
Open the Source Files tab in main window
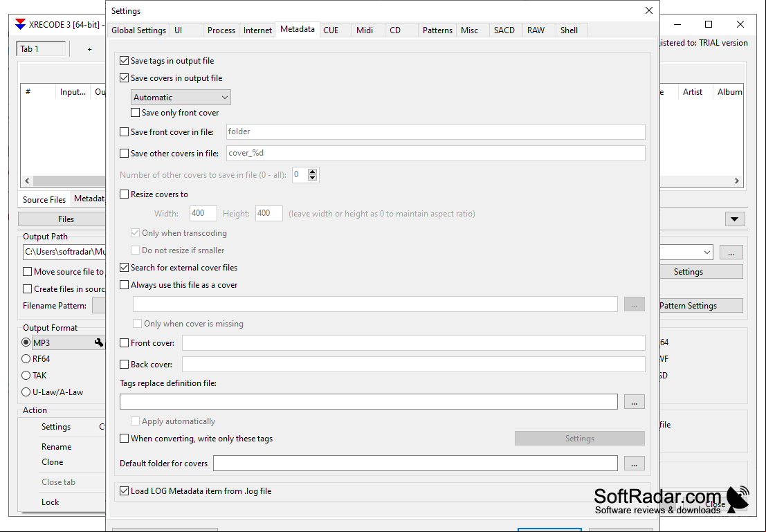click(x=44, y=199)
